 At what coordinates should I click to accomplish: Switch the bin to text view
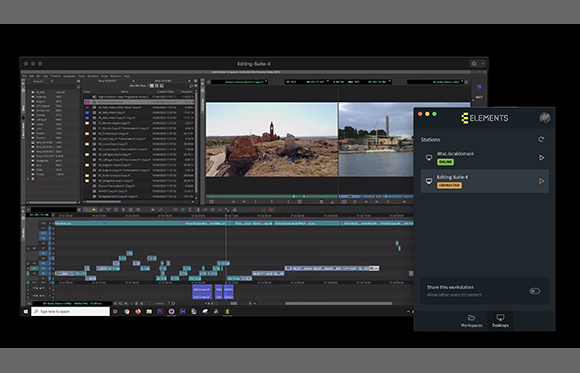(x=152, y=85)
